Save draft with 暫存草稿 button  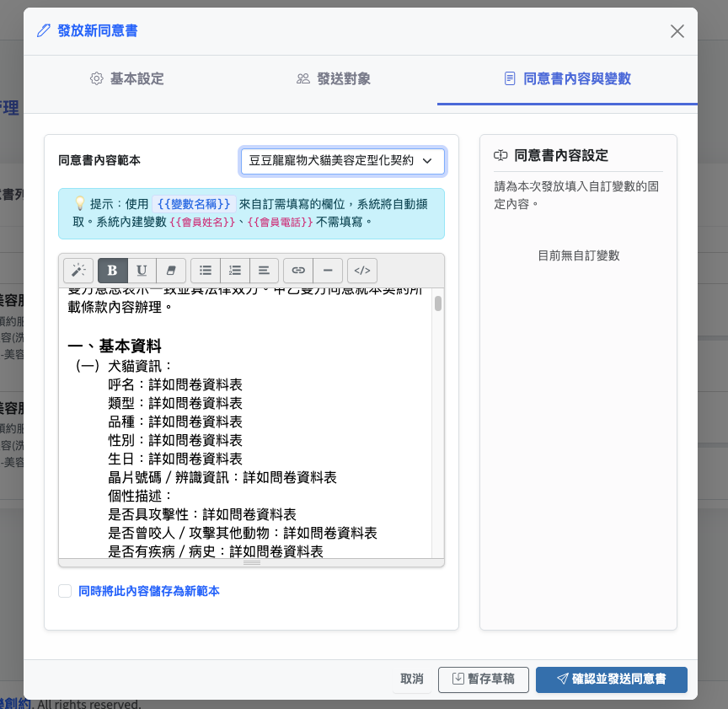tap(484, 679)
